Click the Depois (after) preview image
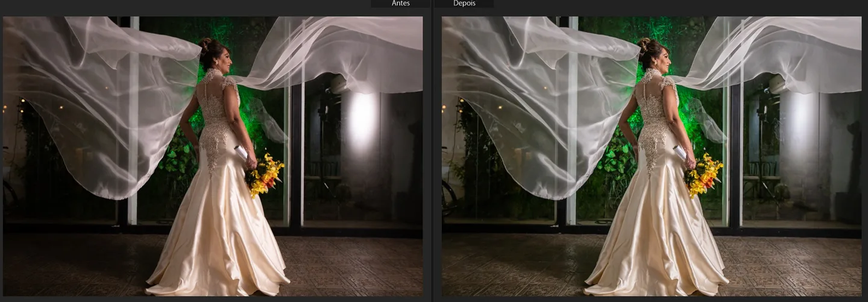This screenshot has width=868, height=302. coord(652,156)
